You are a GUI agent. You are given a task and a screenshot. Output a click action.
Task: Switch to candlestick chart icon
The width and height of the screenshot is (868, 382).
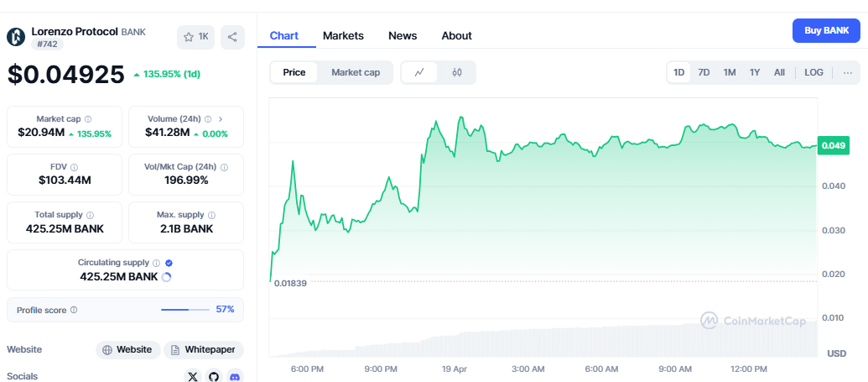pos(457,72)
